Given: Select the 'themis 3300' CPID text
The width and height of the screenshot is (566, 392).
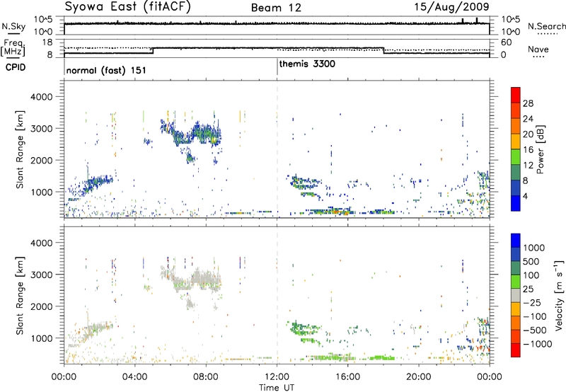Looking at the screenshot, I should click(307, 64).
